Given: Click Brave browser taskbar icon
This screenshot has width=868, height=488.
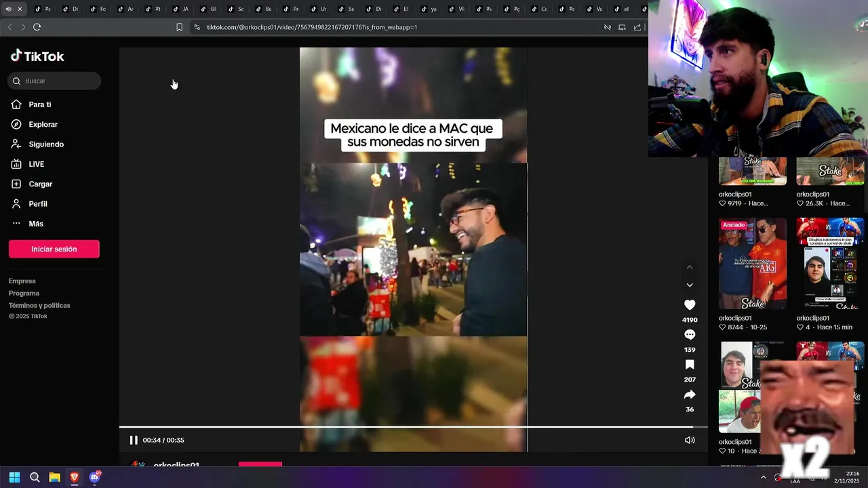Looking at the screenshot, I should click(75, 477).
